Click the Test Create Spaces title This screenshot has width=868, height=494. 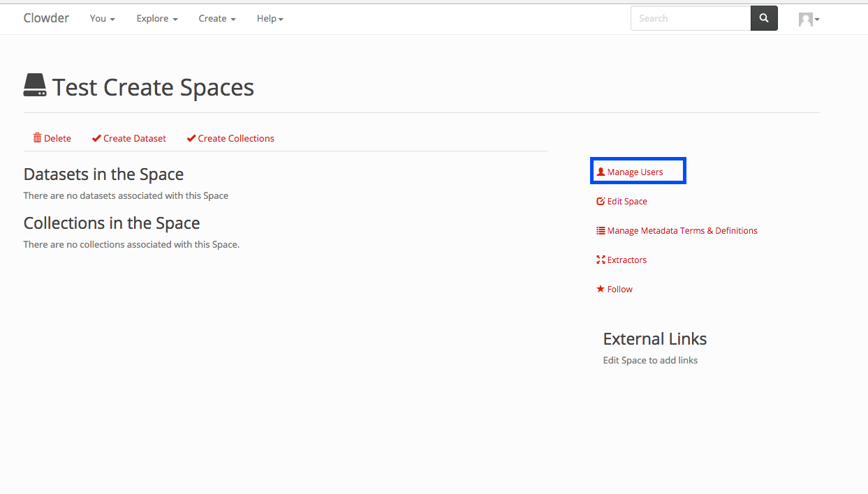(153, 87)
